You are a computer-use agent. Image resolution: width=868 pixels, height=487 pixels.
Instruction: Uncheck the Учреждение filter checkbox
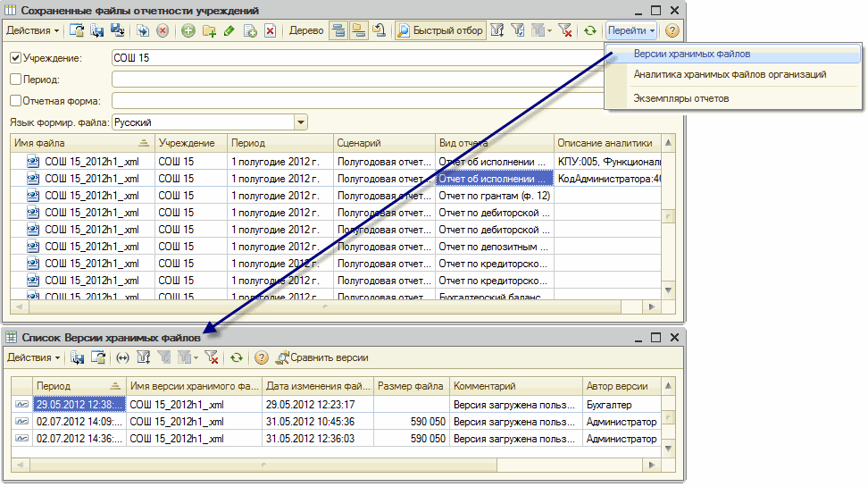click(15, 58)
